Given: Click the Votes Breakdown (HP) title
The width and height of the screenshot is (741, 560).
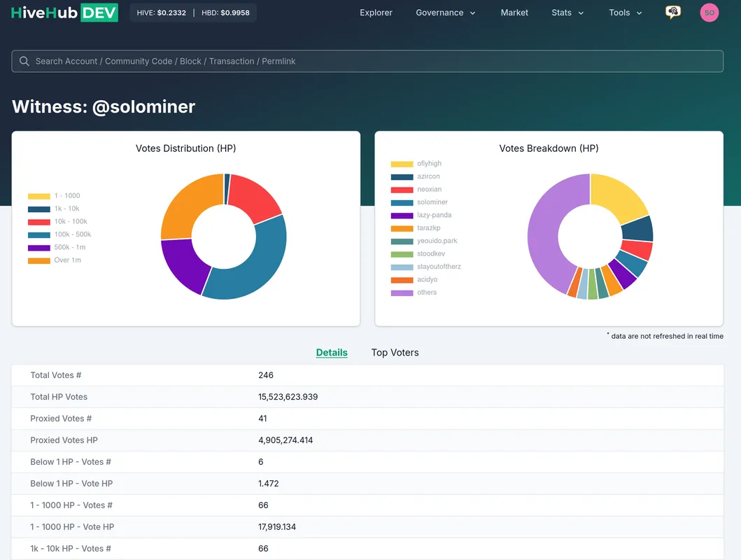Looking at the screenshot, I should point(549,148).
